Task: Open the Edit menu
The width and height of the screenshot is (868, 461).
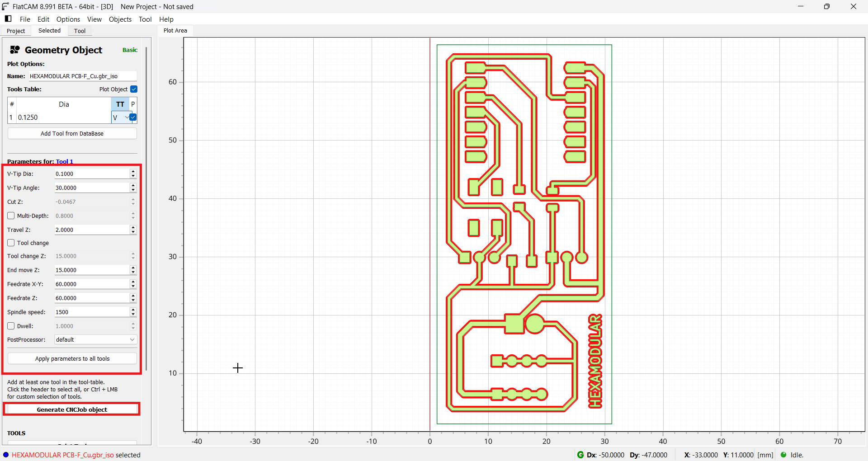Action: tap(43, 19)
